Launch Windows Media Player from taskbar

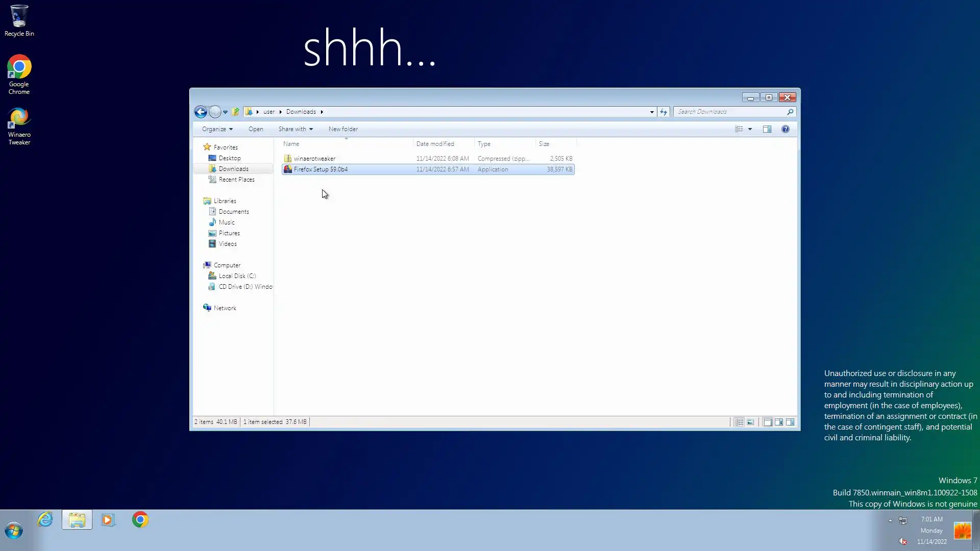pyautogui.click(x=108, y=520)
